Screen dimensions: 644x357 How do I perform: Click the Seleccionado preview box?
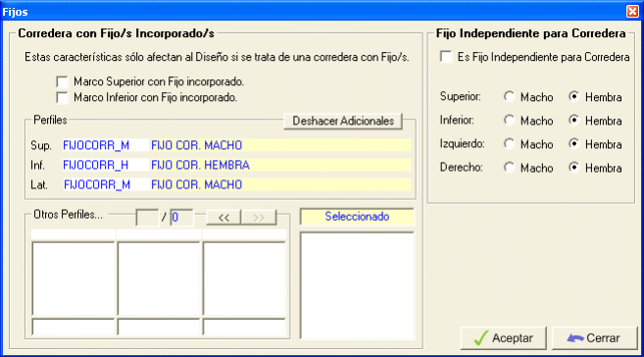point(358,285)
